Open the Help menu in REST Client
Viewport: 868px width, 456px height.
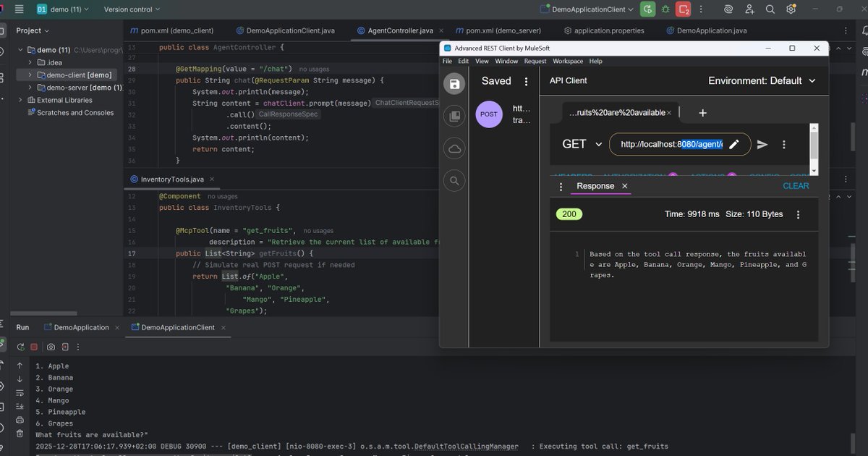[595, 61]
